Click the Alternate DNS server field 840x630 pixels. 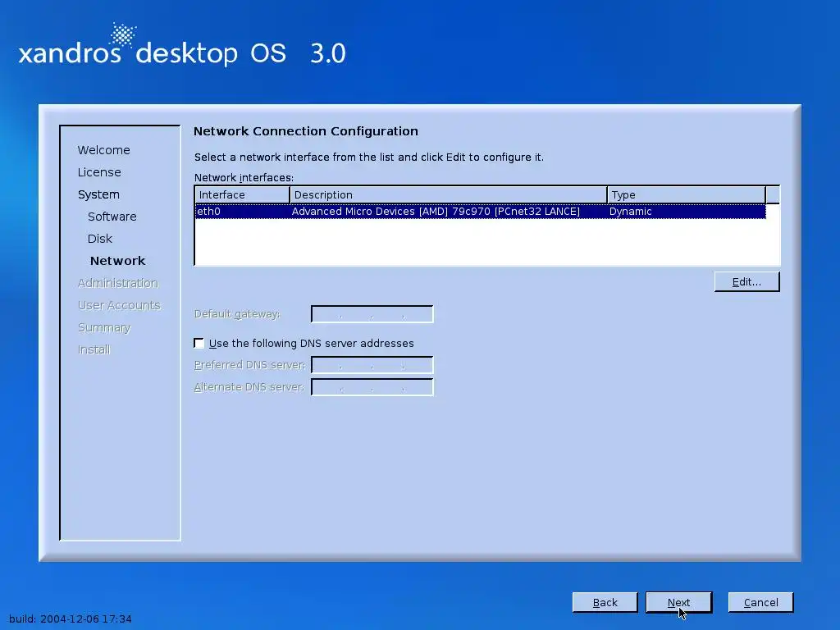point(372,387)
